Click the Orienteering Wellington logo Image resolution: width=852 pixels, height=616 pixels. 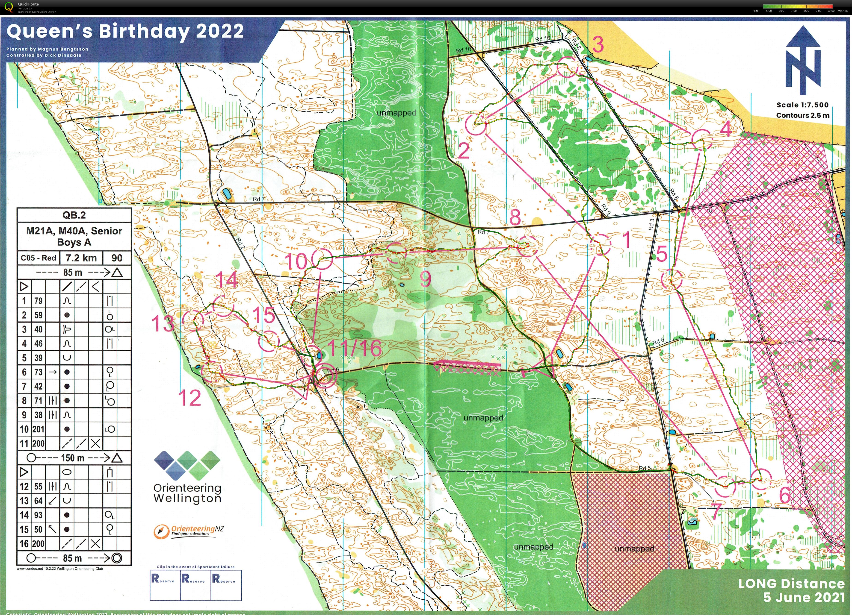click(187, 478)
